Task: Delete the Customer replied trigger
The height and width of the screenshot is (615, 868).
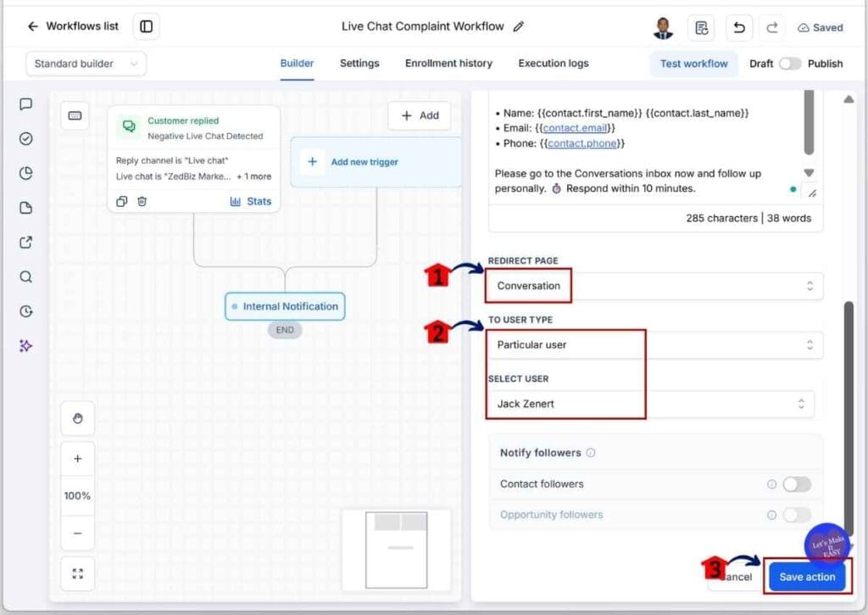Action: pyautogui.click(x=142, y=201)
